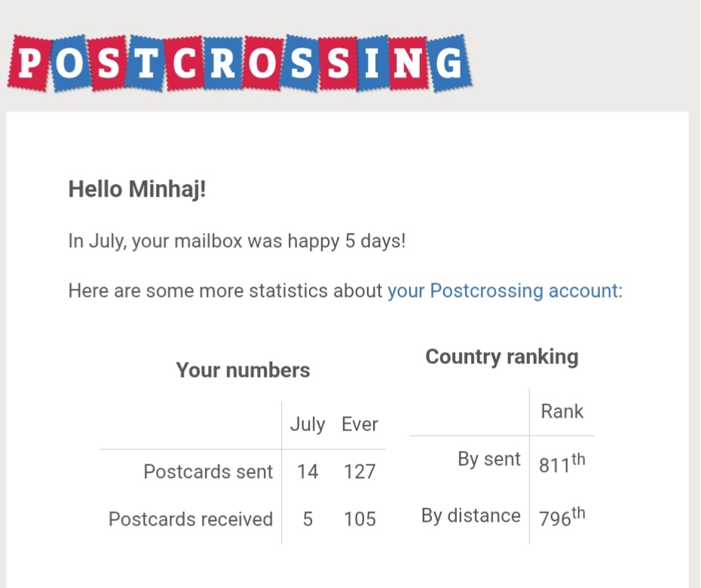Select the 'Postcards received' row label

[x=191, y=519]
